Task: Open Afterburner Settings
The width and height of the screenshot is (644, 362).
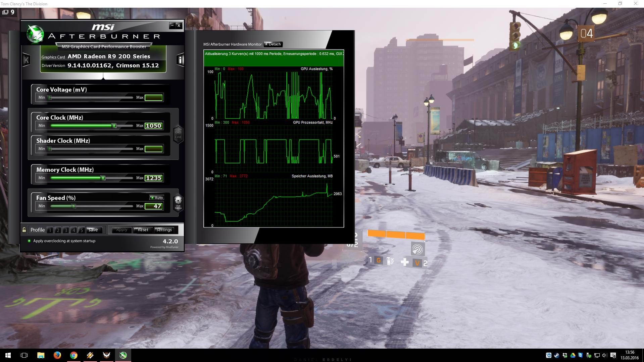Action: click(x=164, y=230)
